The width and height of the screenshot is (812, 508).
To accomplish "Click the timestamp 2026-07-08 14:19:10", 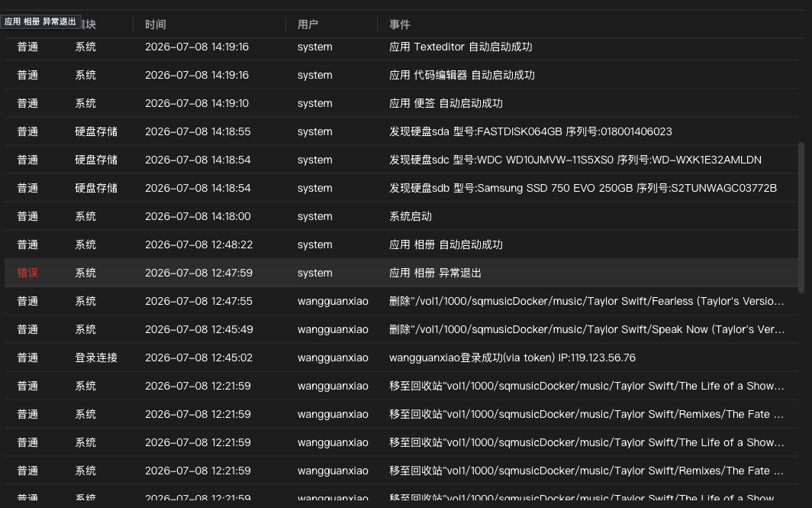I will pyautogui.click(x=197, y=103).
